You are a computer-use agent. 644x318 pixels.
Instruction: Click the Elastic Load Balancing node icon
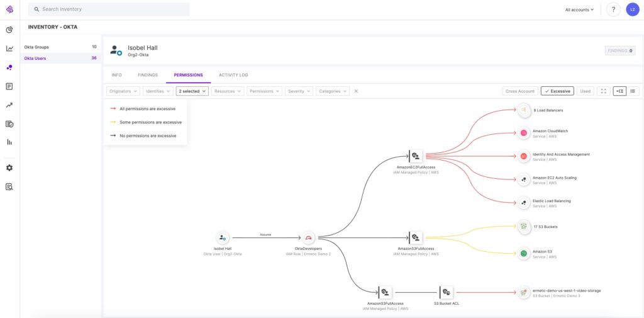pos(524,203)
